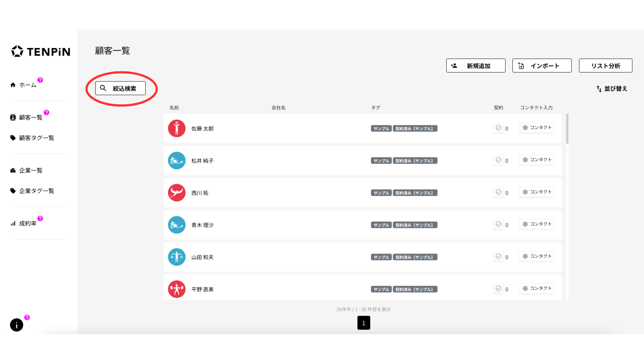The image size is (644, 362).
Task: Open the 絞込検索 filter search
Action: point(120,88)
